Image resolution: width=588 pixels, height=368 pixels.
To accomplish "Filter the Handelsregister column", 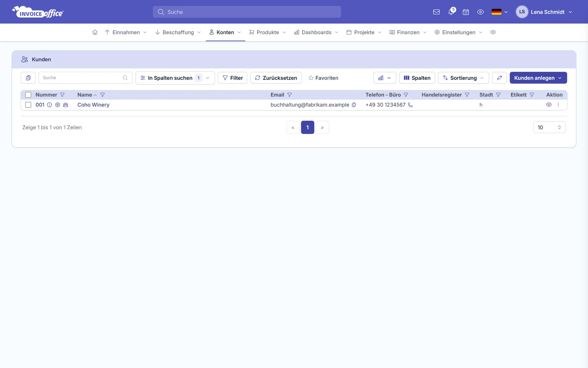I will (467, 95).
